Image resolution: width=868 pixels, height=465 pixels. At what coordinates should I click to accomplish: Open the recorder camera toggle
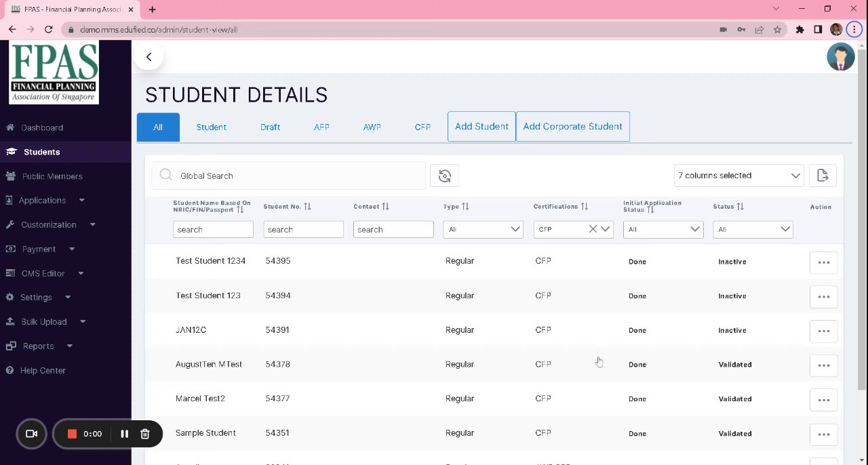pos(31,434)
